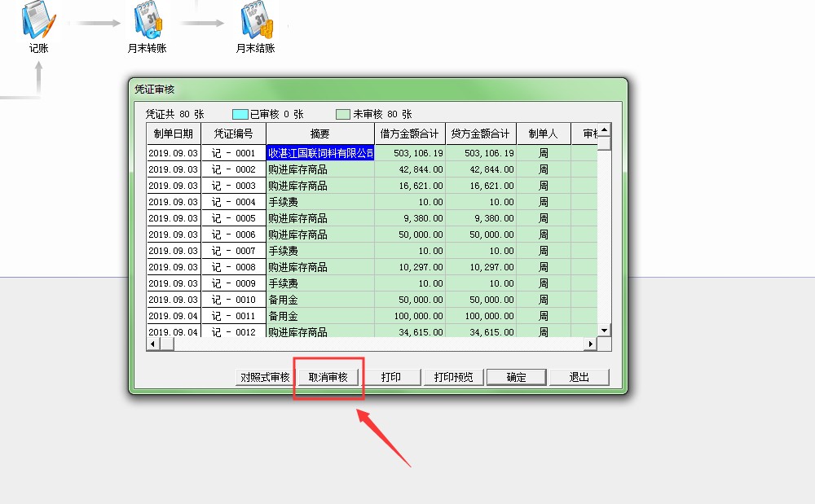Screen dimensions: 815x504
Task: Click debit amount 42,844.00
Action: point(410,169)
